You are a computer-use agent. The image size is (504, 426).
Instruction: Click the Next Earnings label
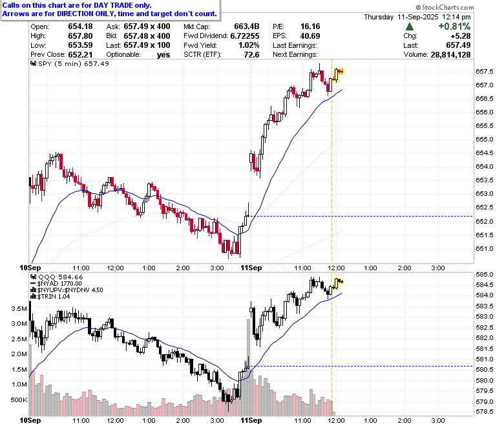pos(295,55)
